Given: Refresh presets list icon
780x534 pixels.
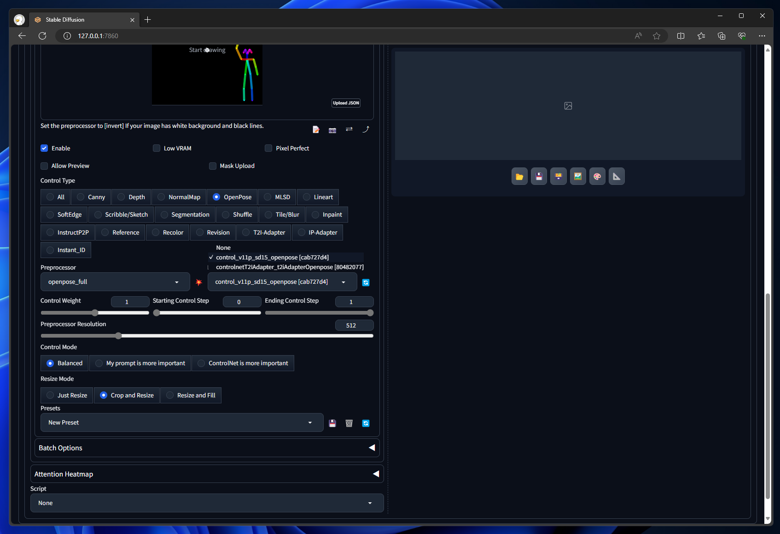Looking at the screenshot, I should [x=366, y=423].
